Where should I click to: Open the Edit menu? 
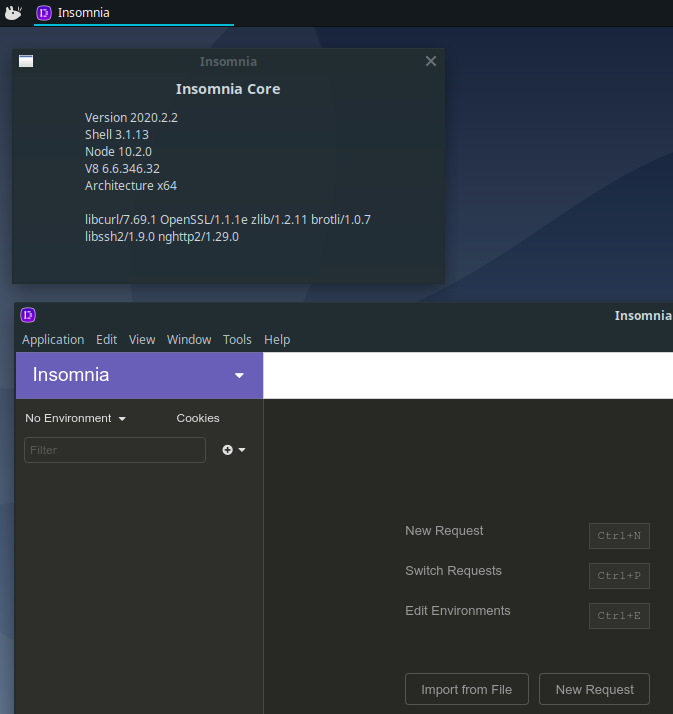[107, 340]
